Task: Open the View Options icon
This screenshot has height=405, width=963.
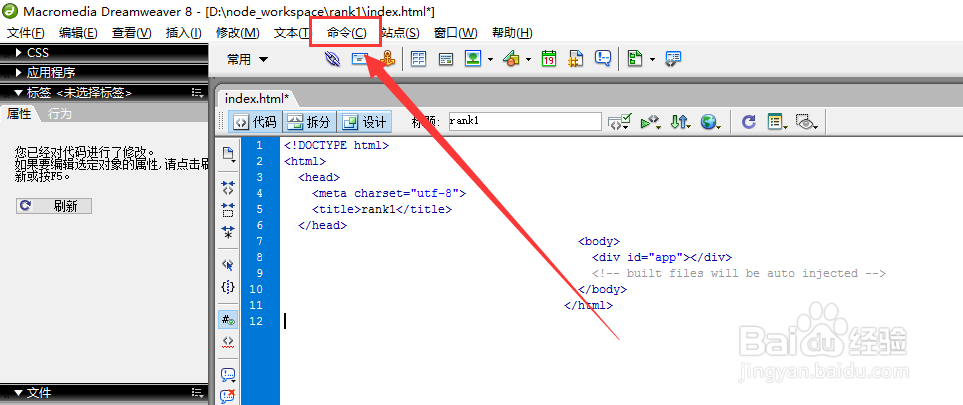Action: [778, 122]
